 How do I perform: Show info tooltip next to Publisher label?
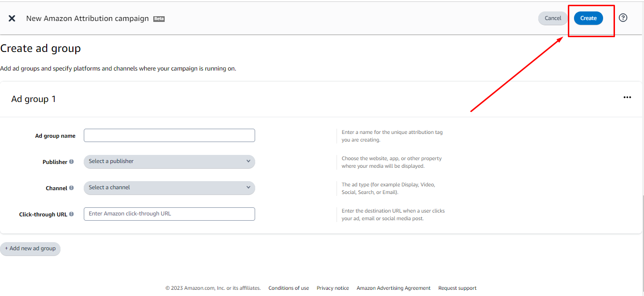click(x=71, y=162)
